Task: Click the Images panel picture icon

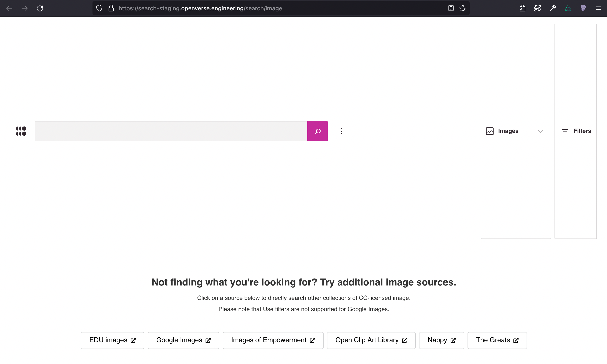Action: (x=490, y=131)
